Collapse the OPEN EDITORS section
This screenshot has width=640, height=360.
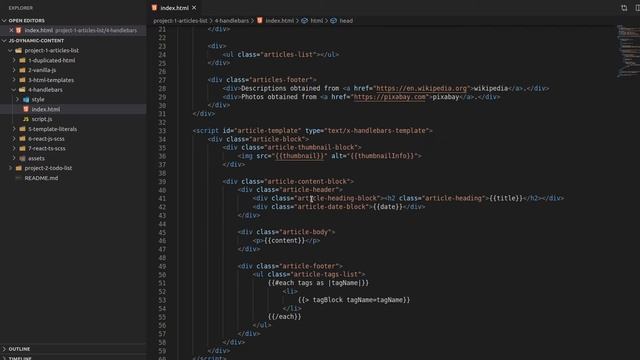tap(4, 20)
